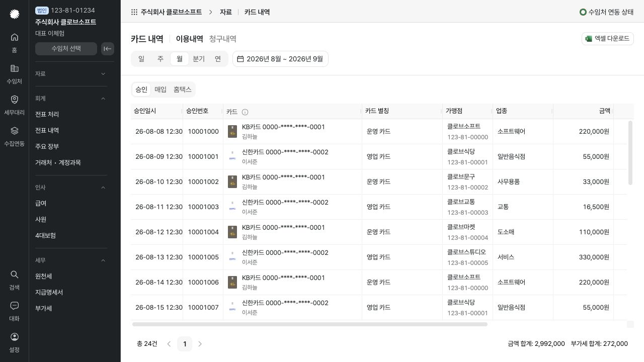Click the horizontal table scrollbar
The width and height of the screenshot is (644, 362).
coord(310,324)
